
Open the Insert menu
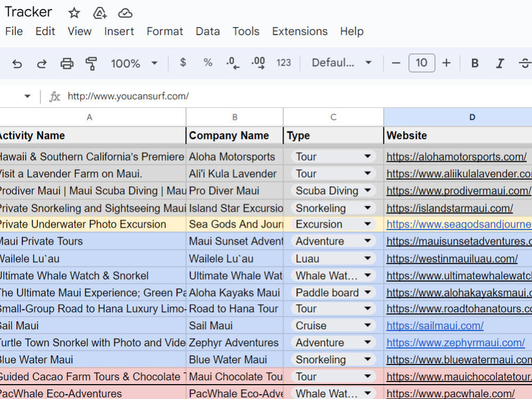(x=119, y=31)
